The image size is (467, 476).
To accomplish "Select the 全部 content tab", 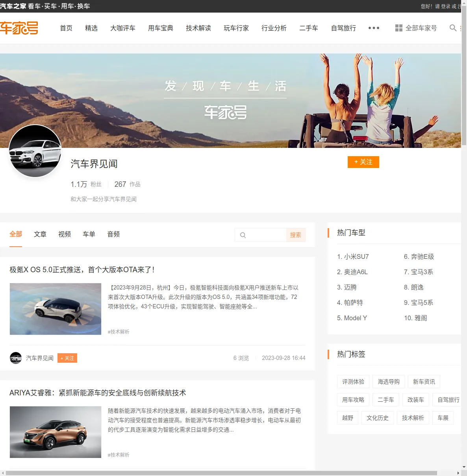I will 16,234.
